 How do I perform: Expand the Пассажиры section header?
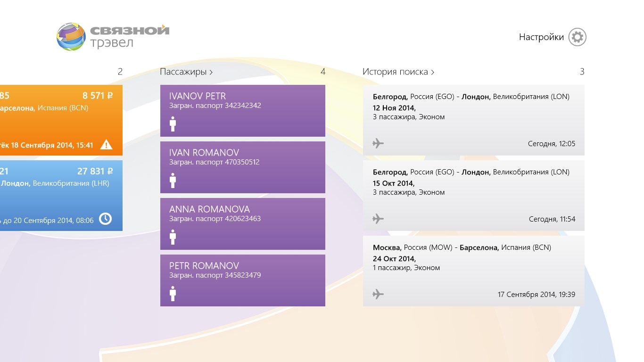pos(186,72)
